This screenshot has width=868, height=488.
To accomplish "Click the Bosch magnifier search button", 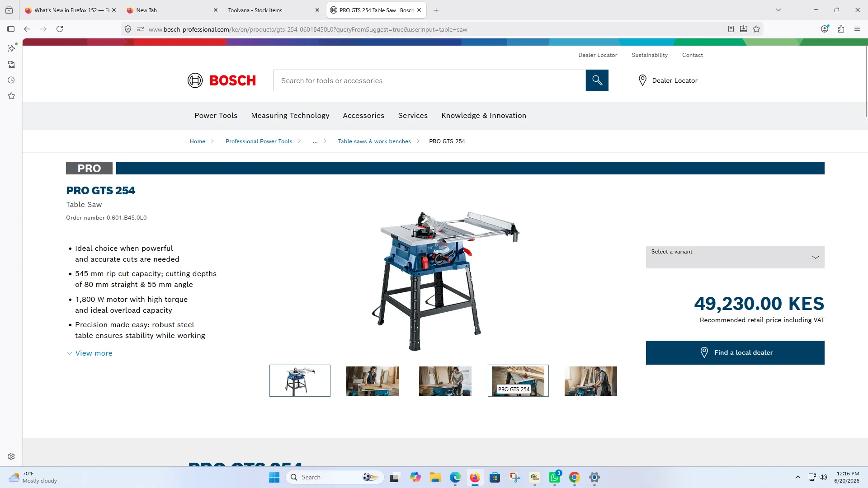I will point(597,80).
